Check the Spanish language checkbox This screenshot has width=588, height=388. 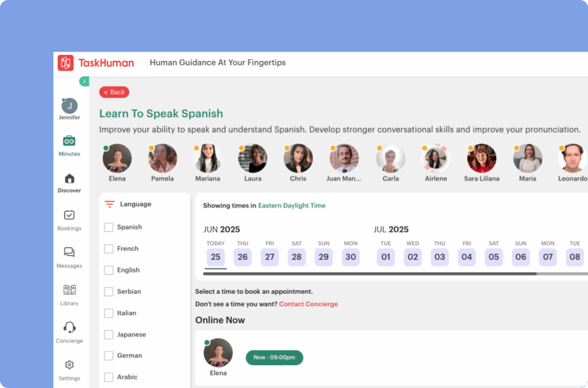click(109, 227)
